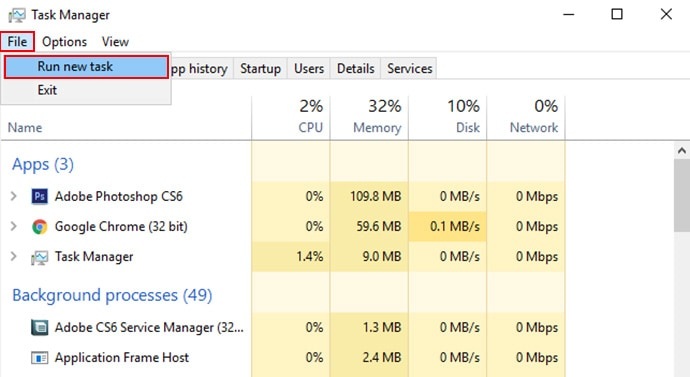Sort by the Memory column header
The image size is (690, 377).
point(369,117)
